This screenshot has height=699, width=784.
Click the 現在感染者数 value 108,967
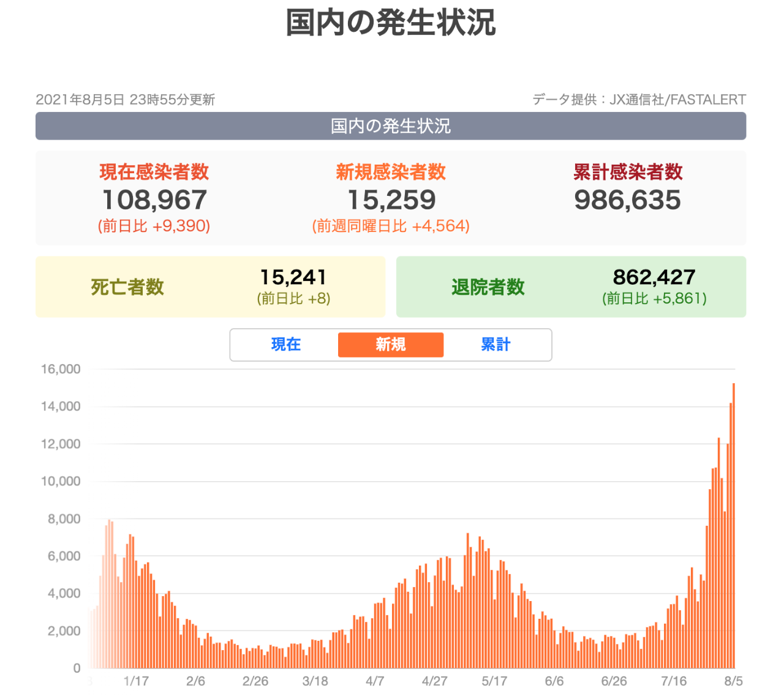tap(154, 200)
